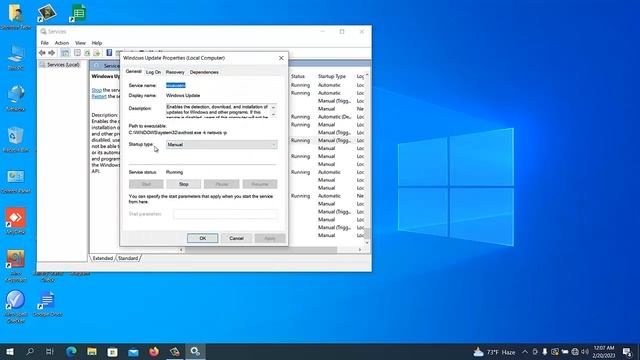The height and width of the screenshot is (360, 640).
Task: Click services list vertical scrollbar down arrow
Action: click(367, 243)
